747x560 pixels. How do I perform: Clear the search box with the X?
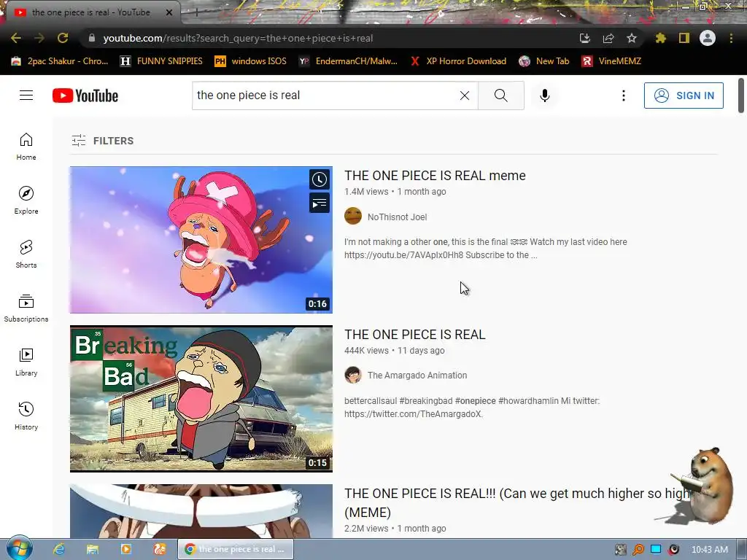pyautogui.click(x=465, y=96)
